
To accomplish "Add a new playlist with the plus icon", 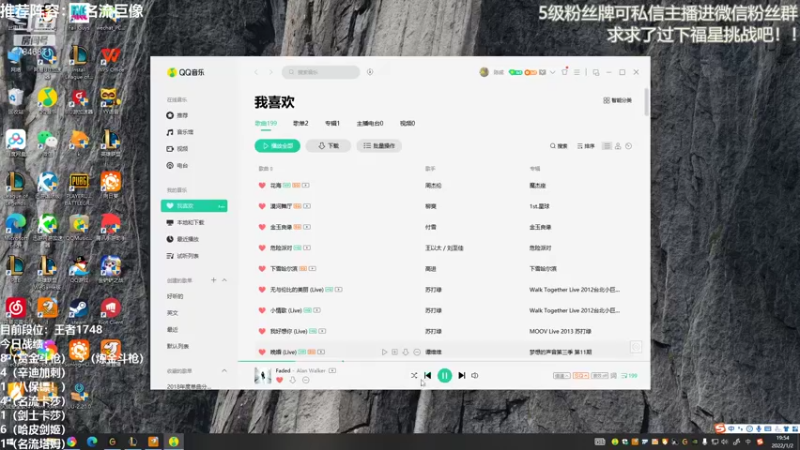I will [x=214, y=280].
